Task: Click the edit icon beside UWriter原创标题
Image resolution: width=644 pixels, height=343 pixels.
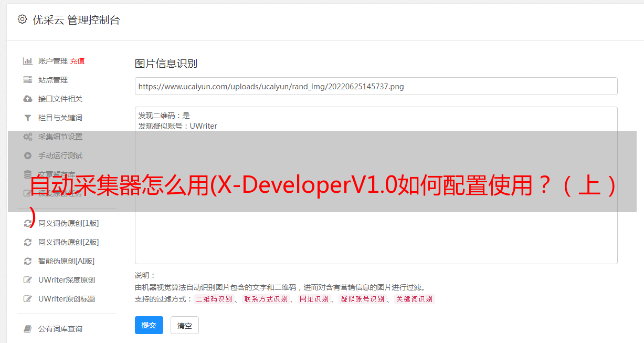Action: pyautogui.click(x=28, y=299)
